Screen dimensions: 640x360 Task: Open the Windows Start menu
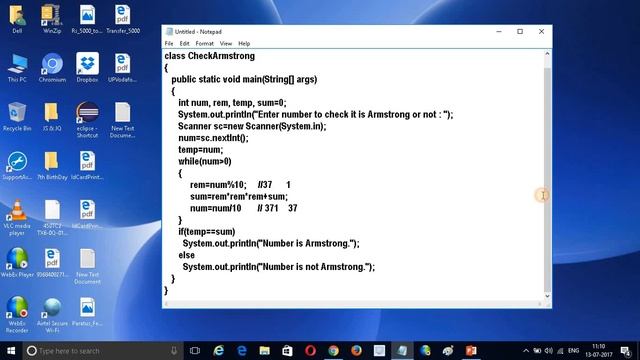click(x=11, y=351)
